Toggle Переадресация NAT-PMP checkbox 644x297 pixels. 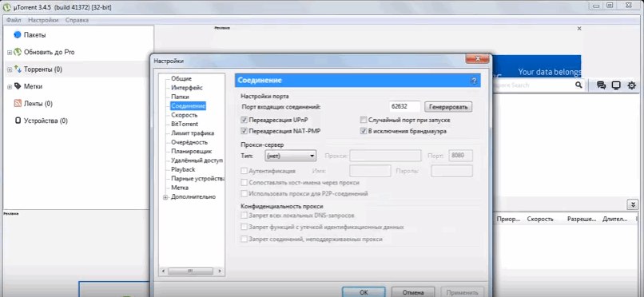244,131
